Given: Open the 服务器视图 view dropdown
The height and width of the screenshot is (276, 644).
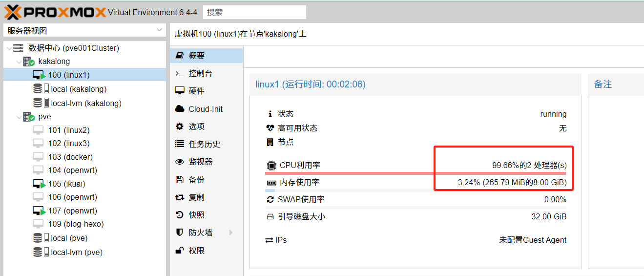Looking at the screenshot, I should 84,31.
